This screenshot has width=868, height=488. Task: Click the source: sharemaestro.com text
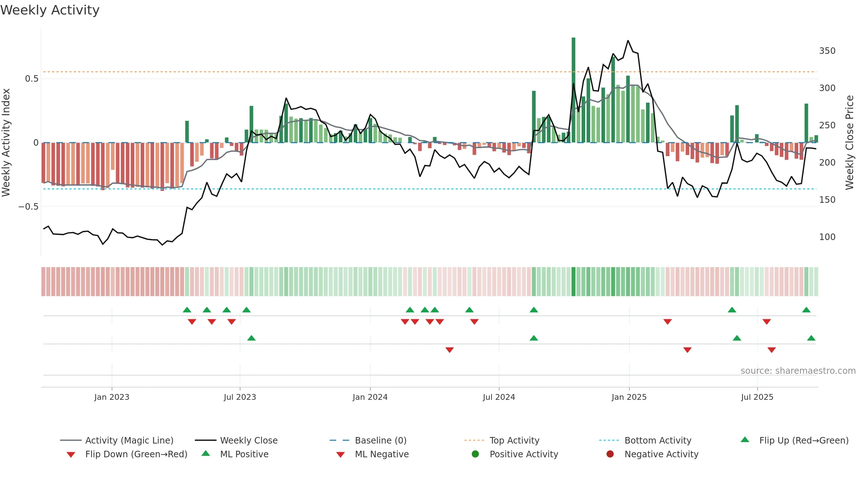coord(798,371)
